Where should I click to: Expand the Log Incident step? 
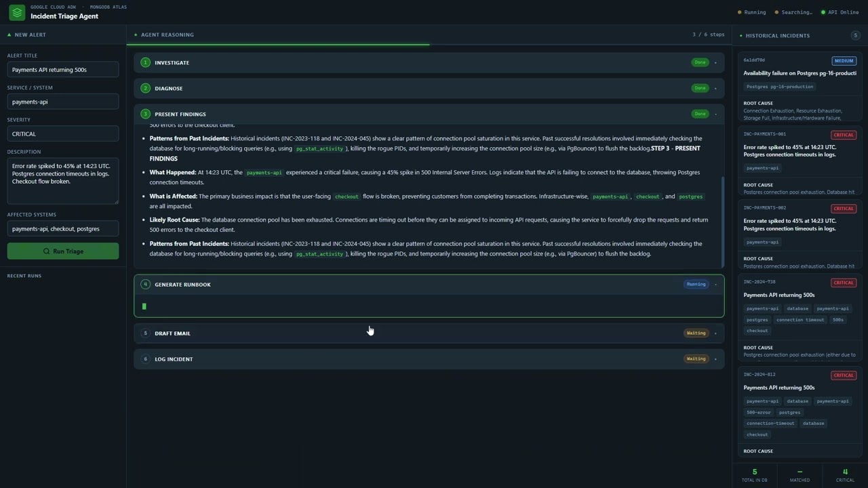[715, 359]
